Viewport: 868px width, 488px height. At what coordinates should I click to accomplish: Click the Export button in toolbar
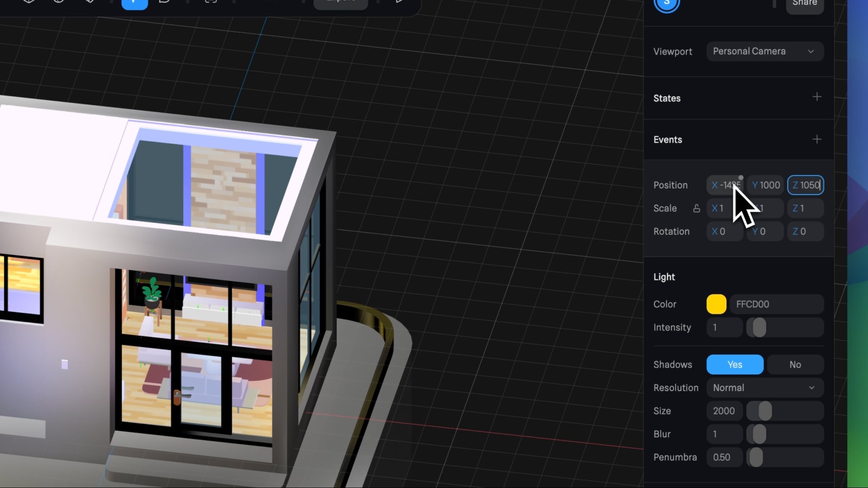tap(340, 2)
